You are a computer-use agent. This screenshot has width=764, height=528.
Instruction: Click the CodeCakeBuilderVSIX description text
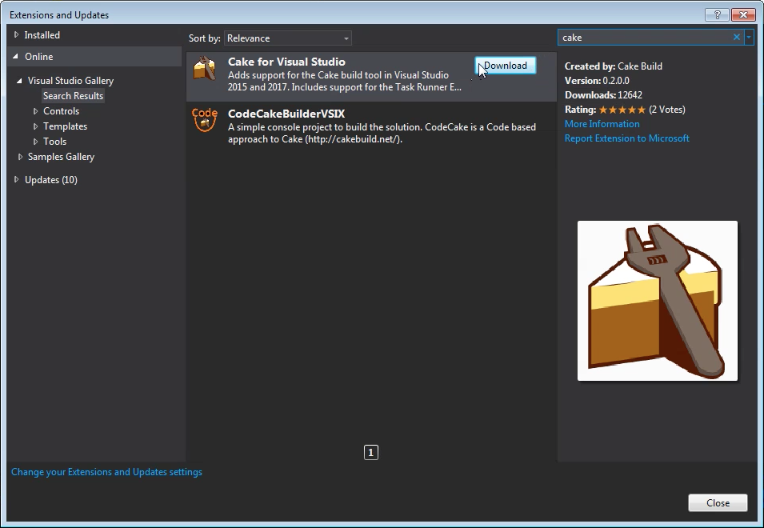coord(382,133)
